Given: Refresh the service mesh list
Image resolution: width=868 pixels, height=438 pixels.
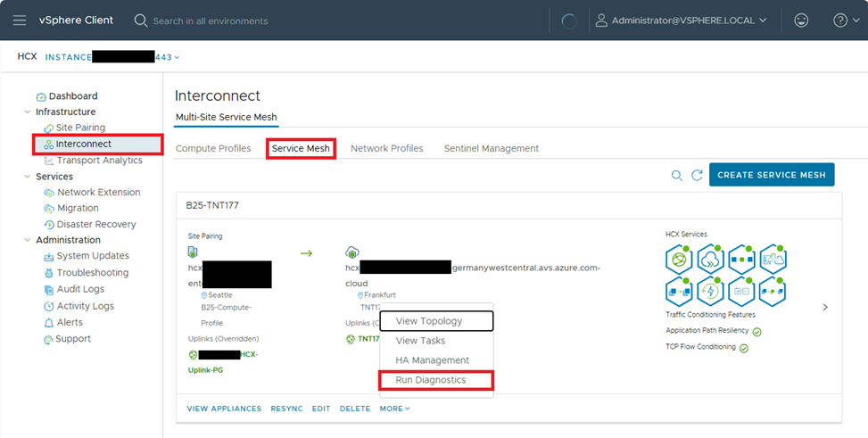Looking at the screenshot, I should coord(697,175).
